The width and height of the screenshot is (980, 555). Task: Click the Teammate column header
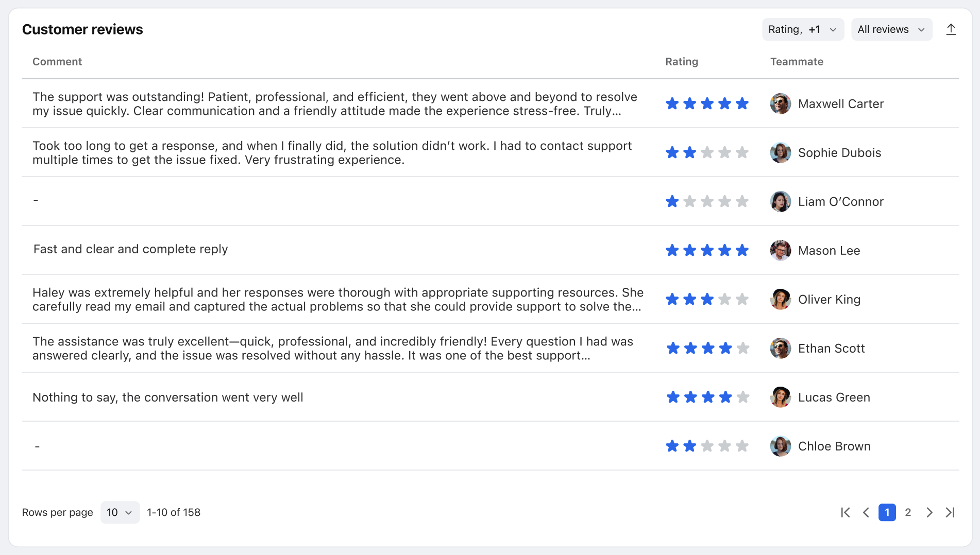coord(797,62)
